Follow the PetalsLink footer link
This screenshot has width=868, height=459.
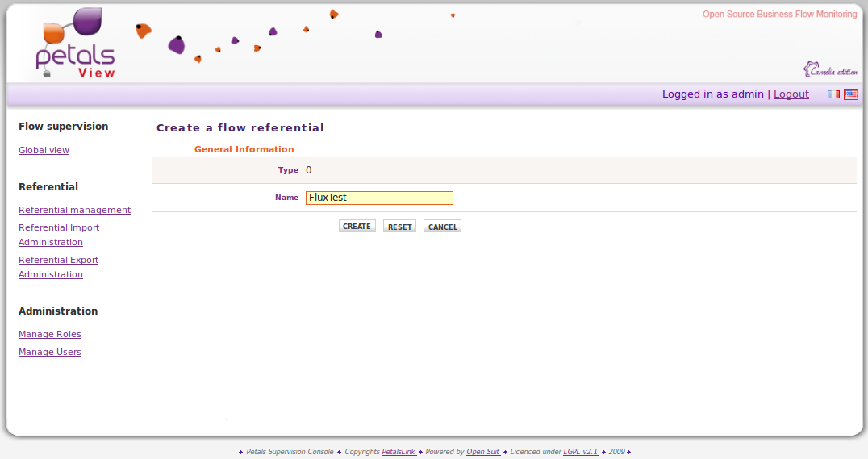[x=399, y=452]
